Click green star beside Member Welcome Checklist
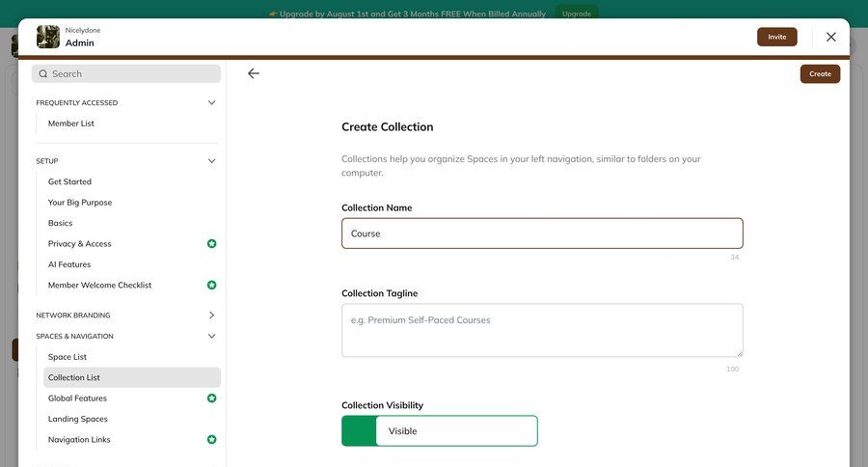This screenshot has height=467, width=868. pos(212,286)
